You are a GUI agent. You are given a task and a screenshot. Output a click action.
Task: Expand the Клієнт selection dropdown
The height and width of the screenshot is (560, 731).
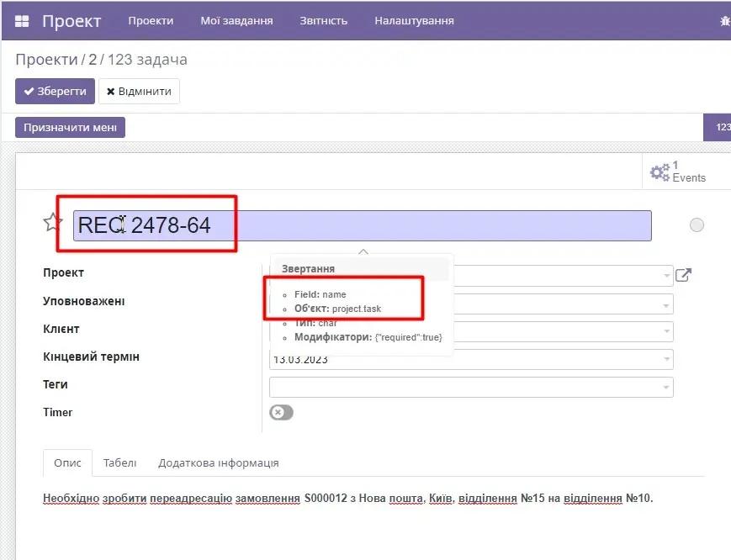(665, 330)
